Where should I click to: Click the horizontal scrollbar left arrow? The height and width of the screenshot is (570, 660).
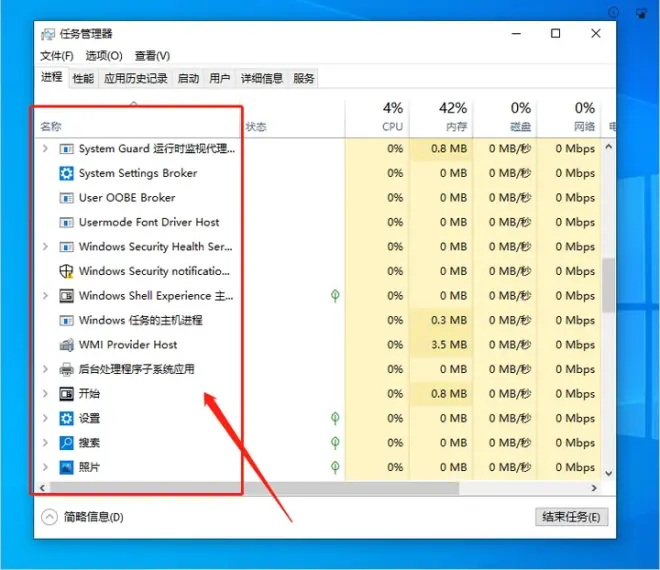(x=42, y=488)
